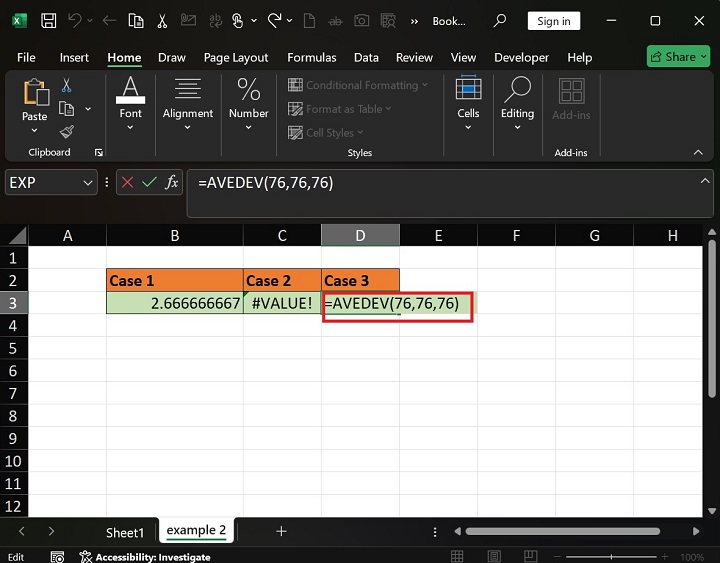Image resolution: width=720 pixels, height=563 pixels.
Task: Click the zoom slider in status bar
Action: pos(620,557)
